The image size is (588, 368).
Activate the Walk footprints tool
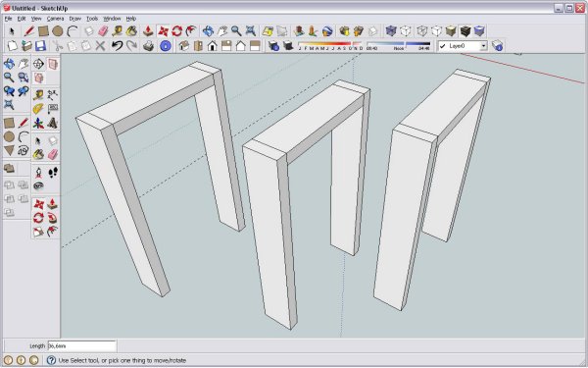(53, 173)
